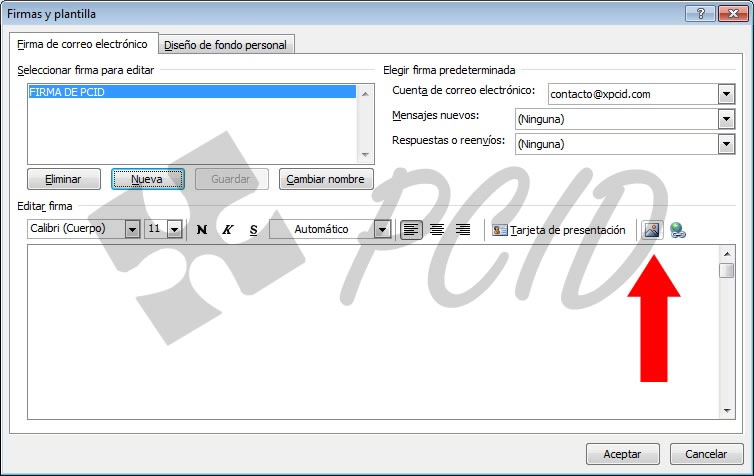
Task: Dismiss dialog with the Cancelar button
Action: pos(706,454)
